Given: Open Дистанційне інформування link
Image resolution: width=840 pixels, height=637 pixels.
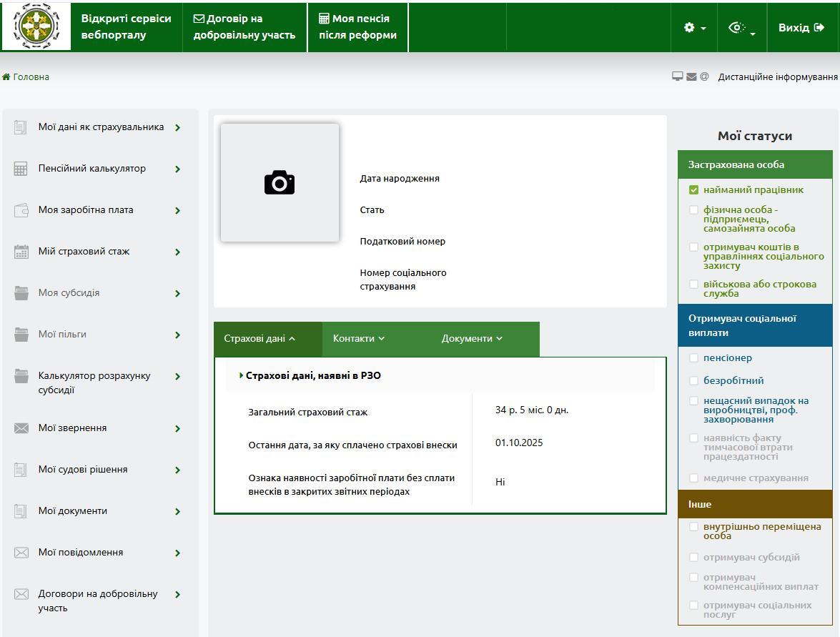Looking at the screenshot, I should pyautogui.click(x=777, y=77).
